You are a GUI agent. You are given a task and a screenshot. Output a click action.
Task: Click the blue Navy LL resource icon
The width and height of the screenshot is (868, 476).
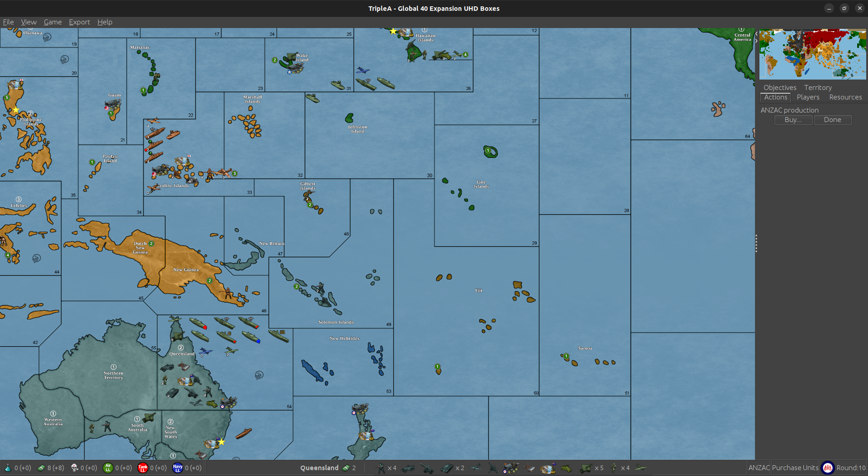pyautogui.click(x=178, y=468)
